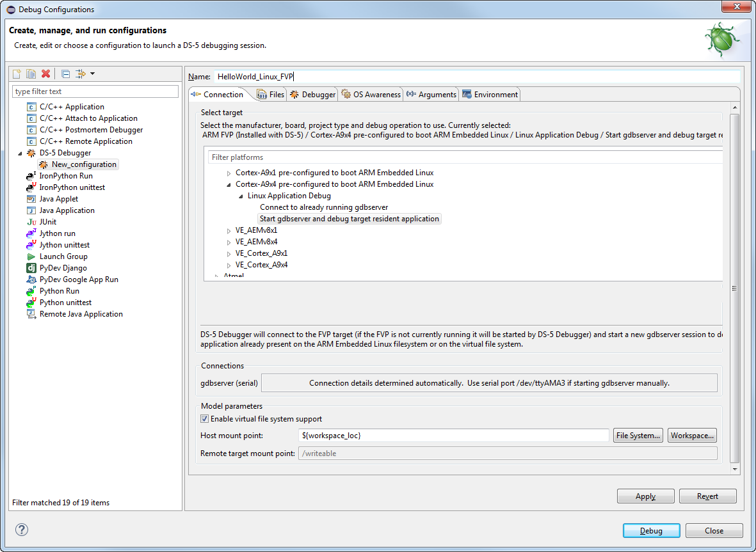Click the JUnit configuration type icon

click(31, 222)
